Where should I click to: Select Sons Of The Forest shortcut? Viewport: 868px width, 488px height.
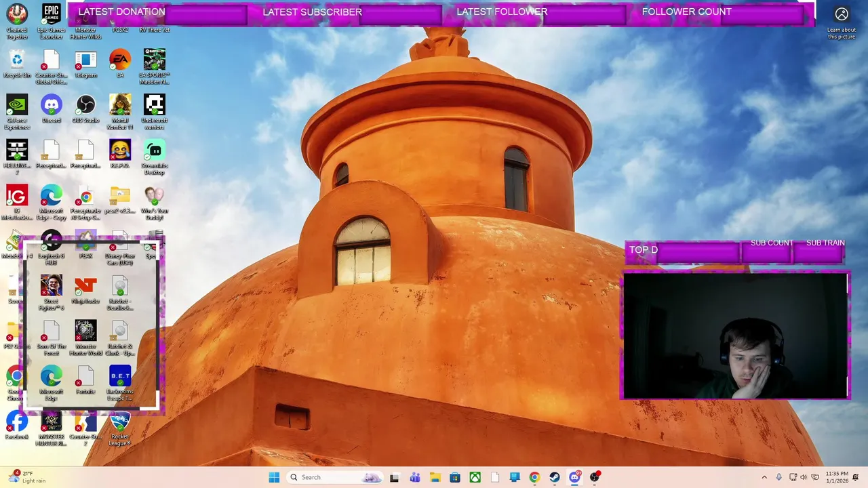pos(52,338)
